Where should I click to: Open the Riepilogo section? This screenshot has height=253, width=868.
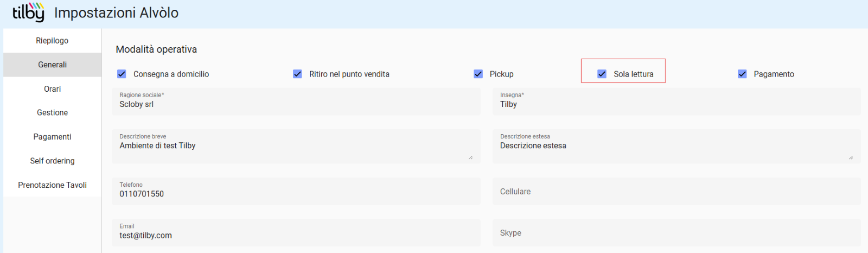click(52, 41)
